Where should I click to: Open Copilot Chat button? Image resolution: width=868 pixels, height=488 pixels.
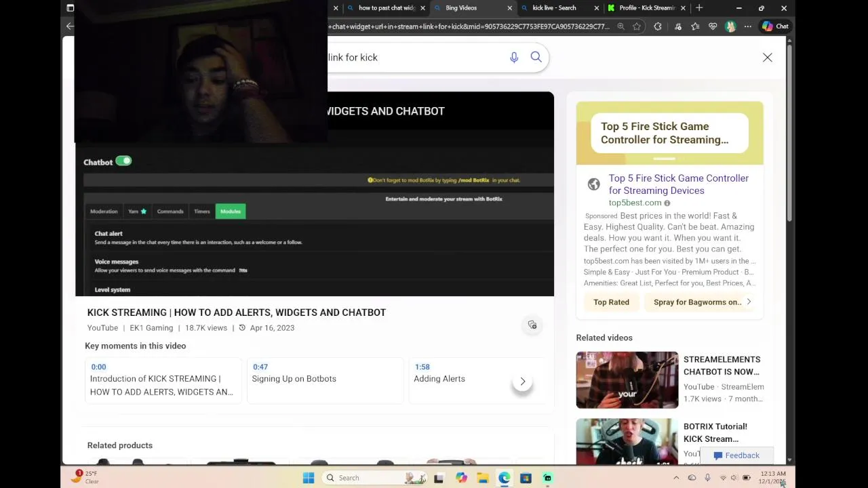click(775, 26)
